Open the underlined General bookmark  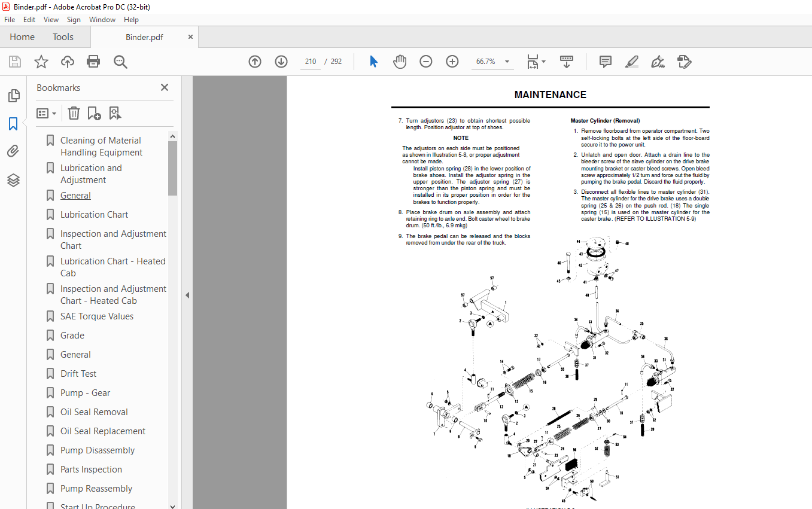click(x=75, y=196)
